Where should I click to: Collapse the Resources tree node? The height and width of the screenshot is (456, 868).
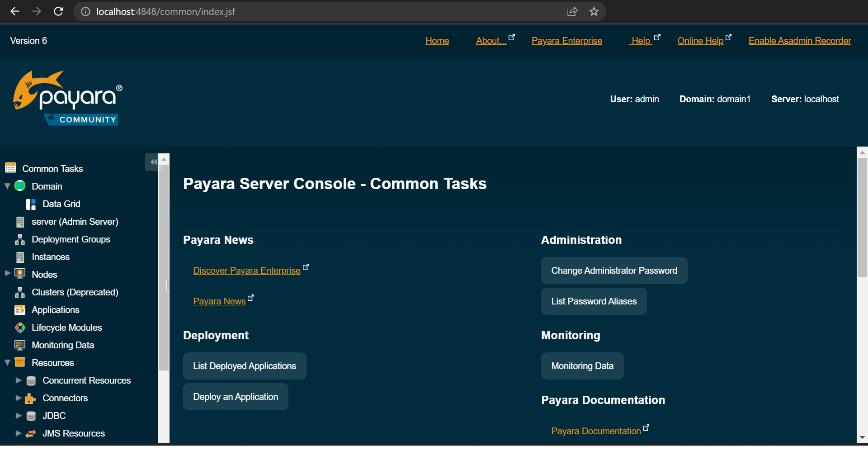(7, 362)
